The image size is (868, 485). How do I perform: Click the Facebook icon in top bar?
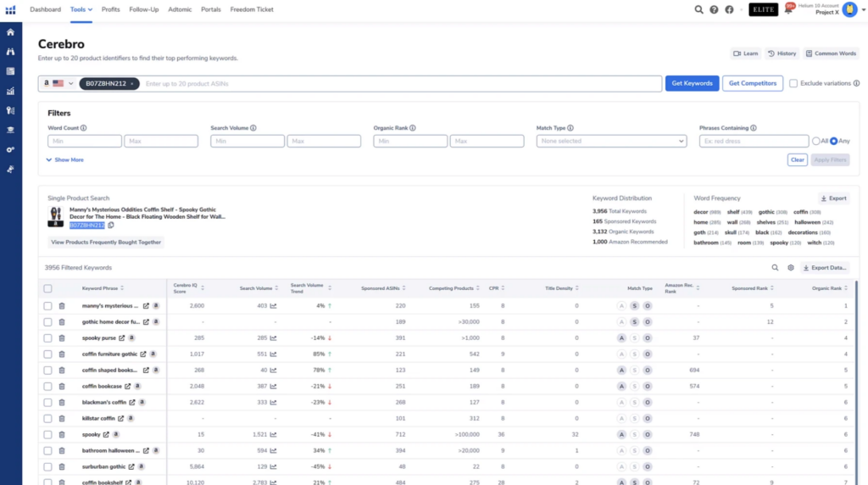coord(729,9)
